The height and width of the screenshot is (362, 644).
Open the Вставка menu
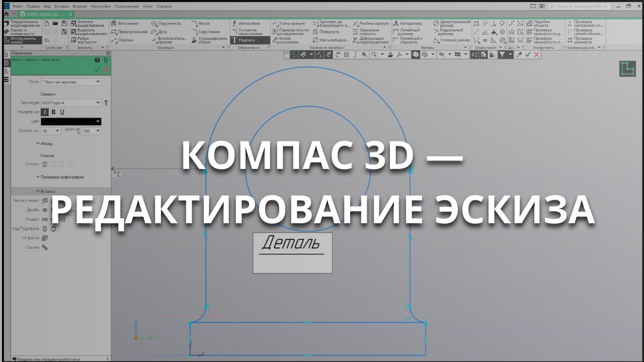(62, 6)
